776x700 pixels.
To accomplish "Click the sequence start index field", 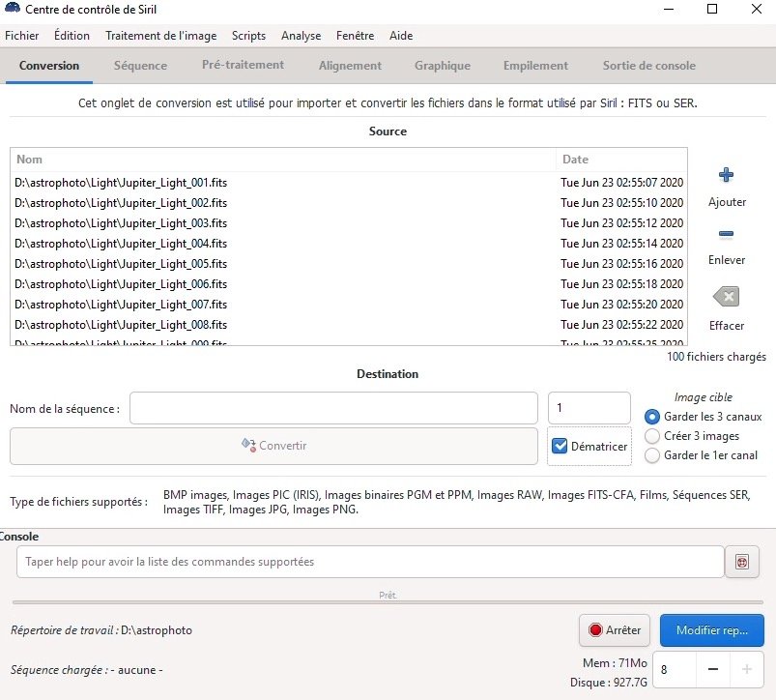I will [589, 408].
